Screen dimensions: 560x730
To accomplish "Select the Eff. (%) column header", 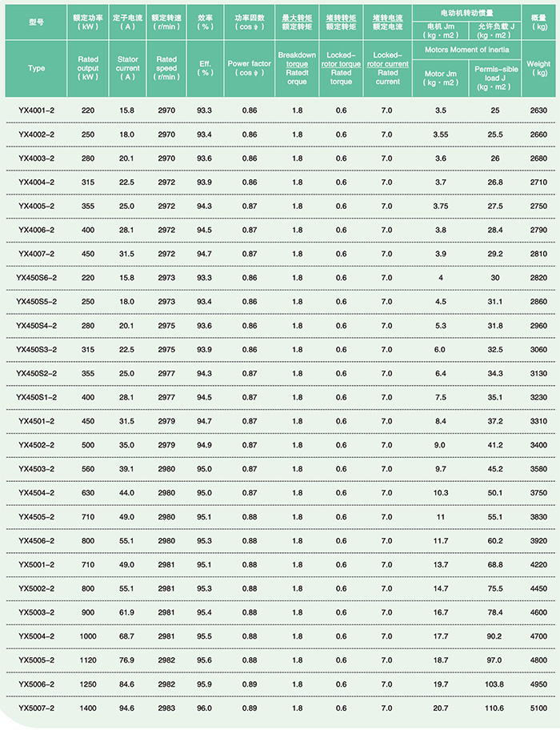I will (x=205, y=68).
